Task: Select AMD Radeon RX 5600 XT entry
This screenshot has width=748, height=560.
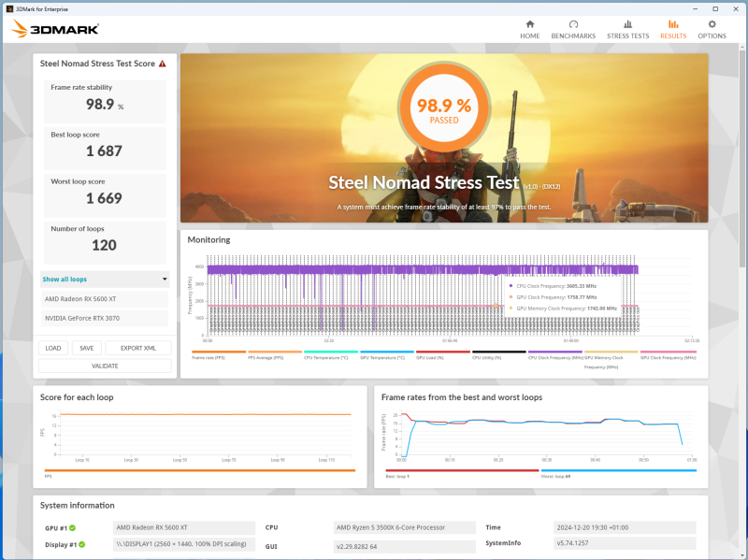Action: pos(105,299)
